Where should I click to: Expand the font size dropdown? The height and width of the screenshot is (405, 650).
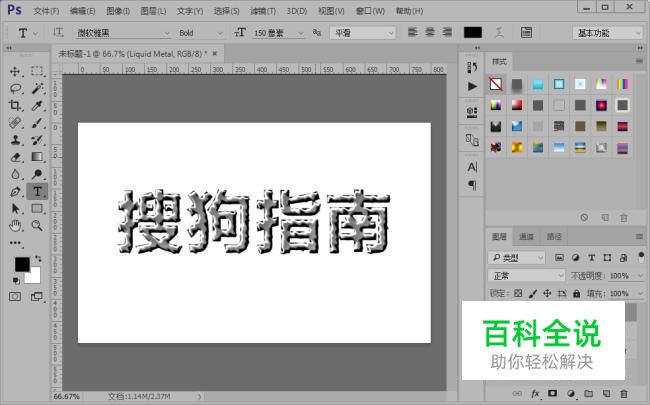[301, 33]
